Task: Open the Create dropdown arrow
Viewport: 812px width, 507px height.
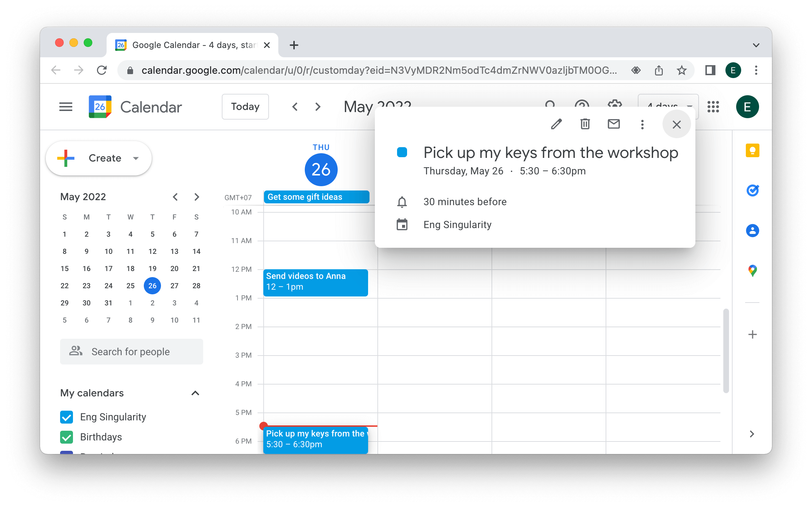Action: [x=136, y=158]
